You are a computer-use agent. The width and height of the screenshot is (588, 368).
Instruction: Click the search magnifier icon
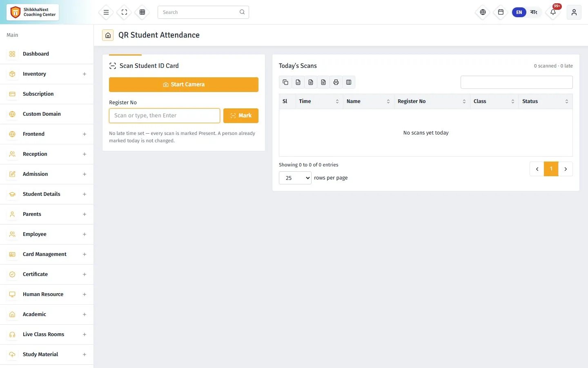242,12
